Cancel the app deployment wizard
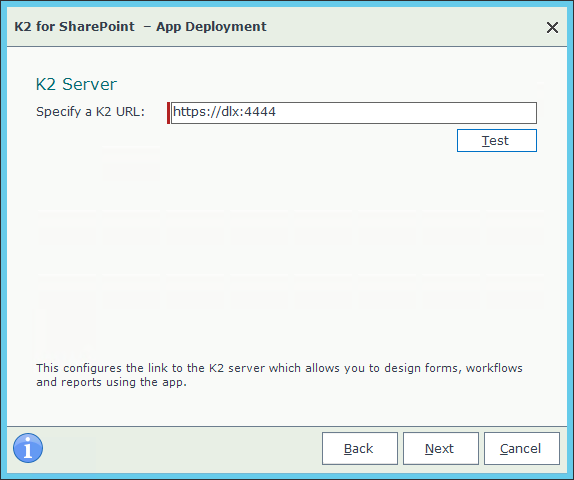Viewport: 574px width, 480px height. click(522, 449)
